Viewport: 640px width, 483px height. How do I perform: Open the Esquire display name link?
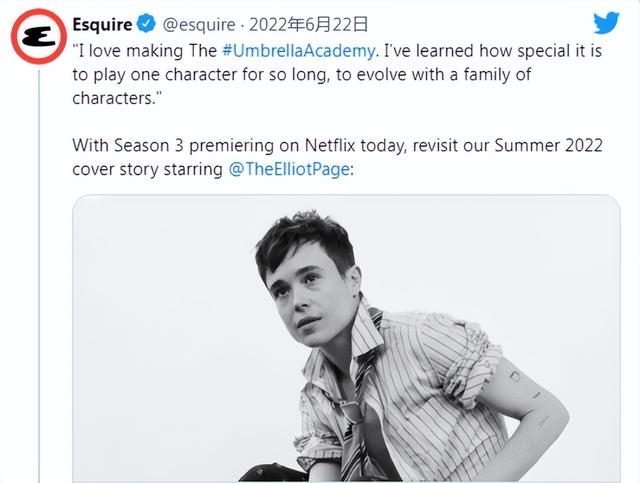pyautogui.click(x=103, y=23)
